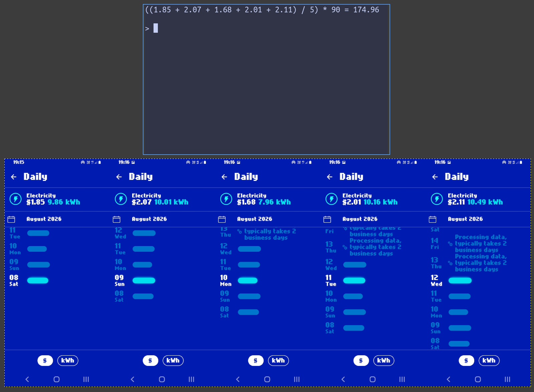Tap electricity bolt icon beside $1.68 reading

[226, 199]
